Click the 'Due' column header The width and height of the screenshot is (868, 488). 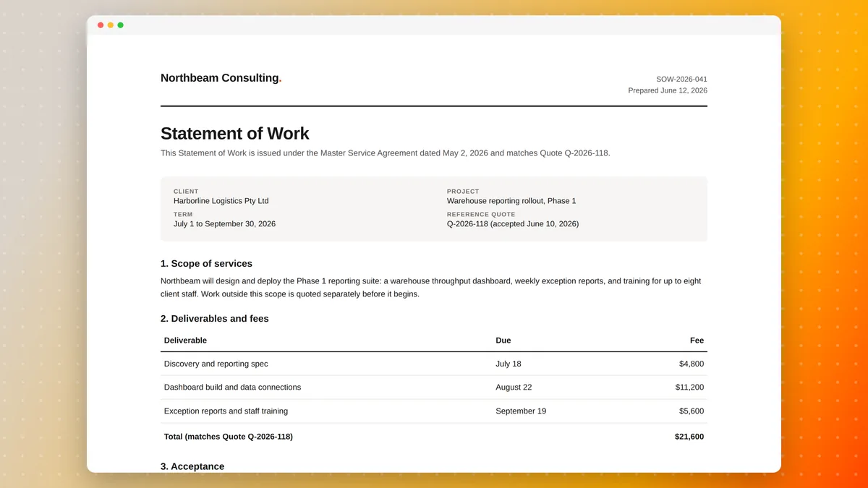503,341
